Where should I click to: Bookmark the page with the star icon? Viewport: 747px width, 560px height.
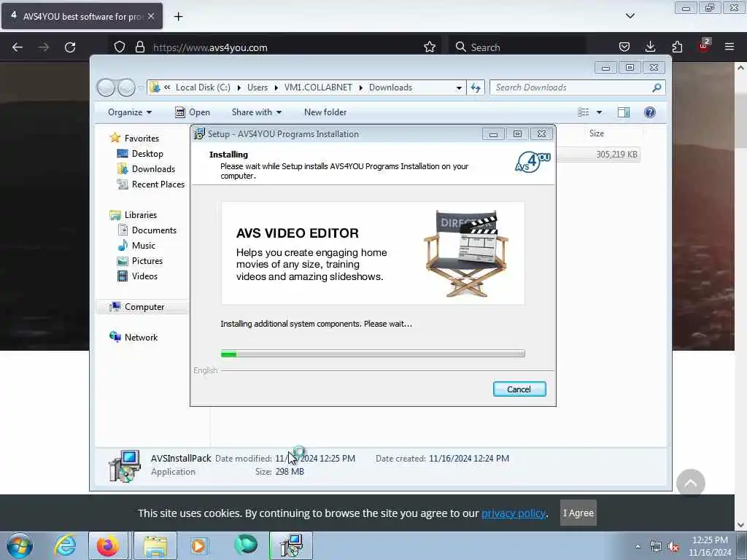click(430, 47)
